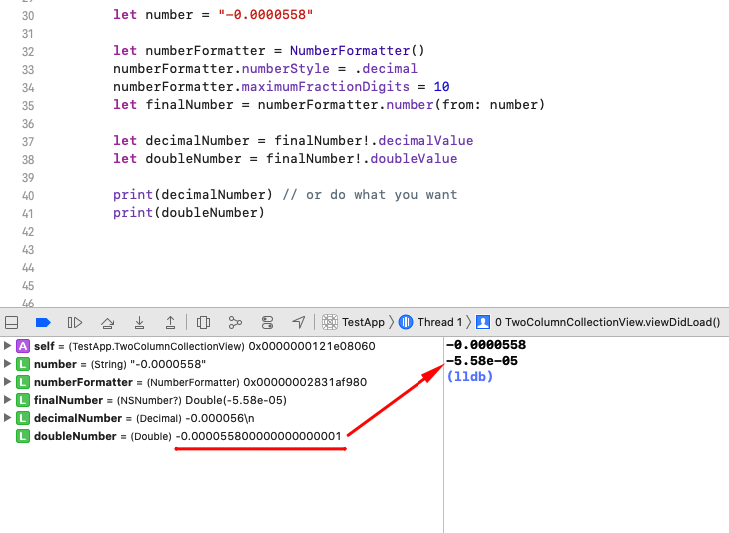Image resolution: width=729 pixels, height=533 pixels.
Task: Click value Double(-5.58e-05) of finalNumber
Action: pos(236,400)
